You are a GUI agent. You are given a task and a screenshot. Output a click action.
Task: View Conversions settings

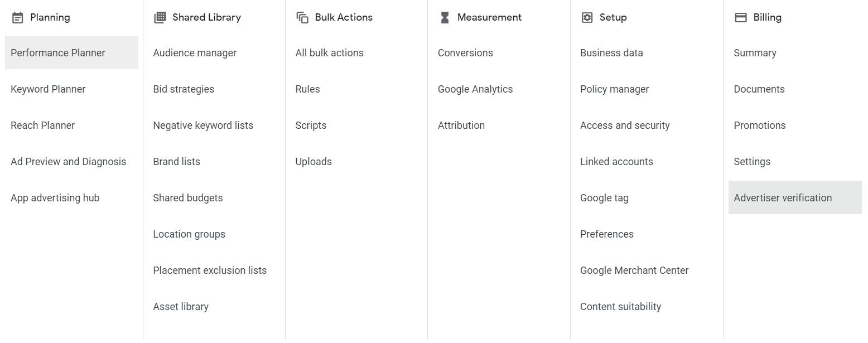coord(465,52)
